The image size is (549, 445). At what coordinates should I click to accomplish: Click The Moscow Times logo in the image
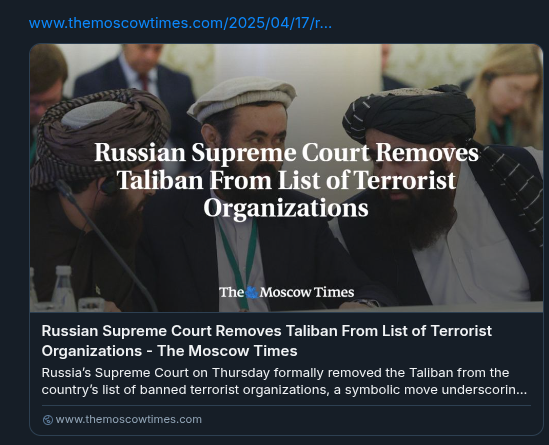tap(286, 292)
